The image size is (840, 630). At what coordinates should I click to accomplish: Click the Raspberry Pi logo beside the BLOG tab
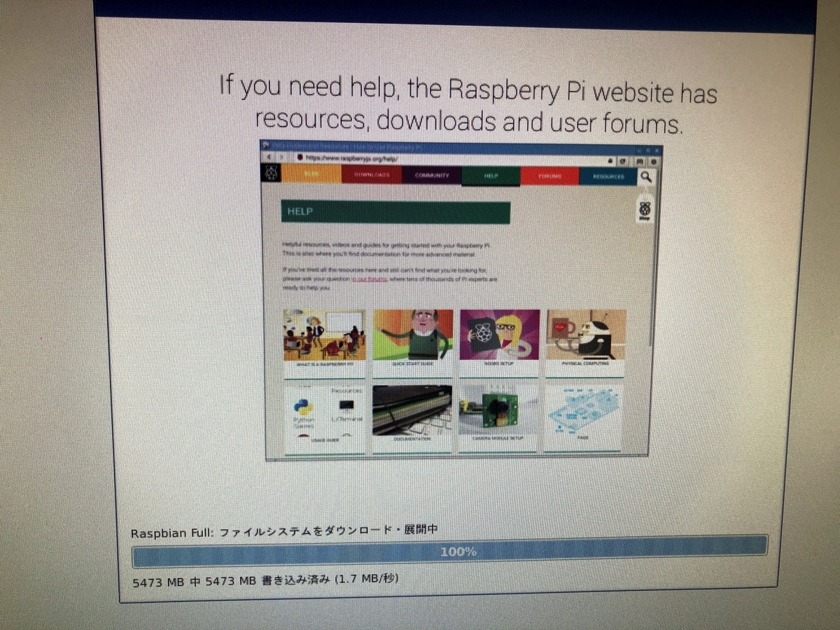270,172
